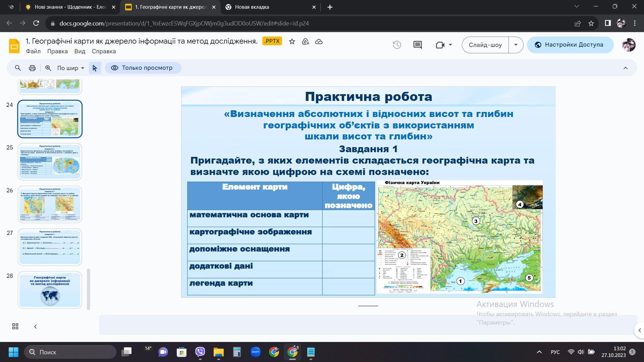Collapse the slide filmstrip panel
Viewport: 644px width, 362px height.
[35, 326]
